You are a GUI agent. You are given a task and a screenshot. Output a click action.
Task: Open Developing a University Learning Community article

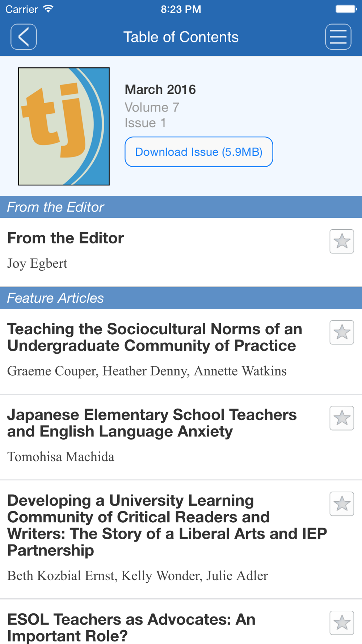(x=167, y=526)
